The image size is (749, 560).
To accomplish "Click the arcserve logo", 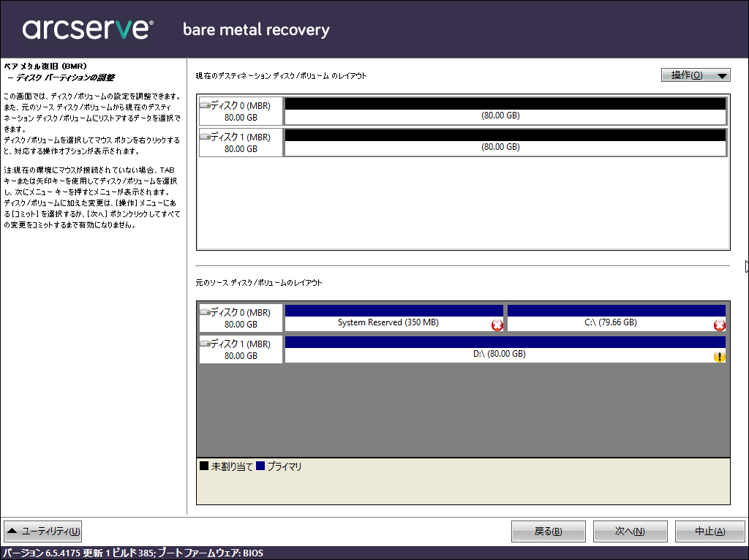I will click(88, 29).
